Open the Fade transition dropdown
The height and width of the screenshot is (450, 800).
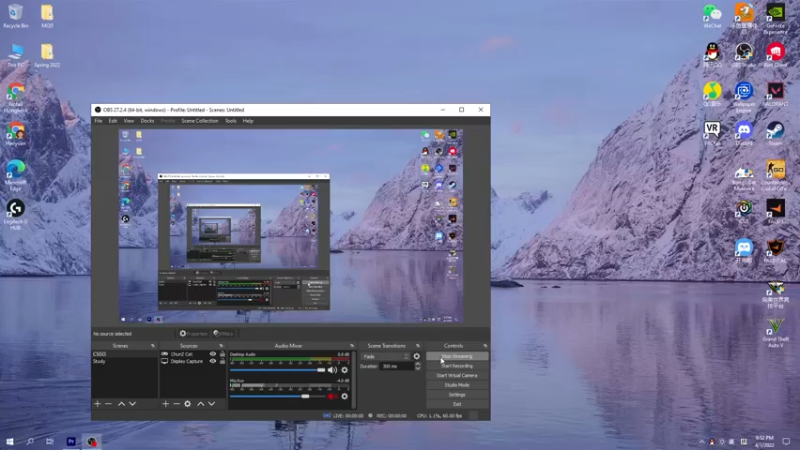[x=385, y=356]
